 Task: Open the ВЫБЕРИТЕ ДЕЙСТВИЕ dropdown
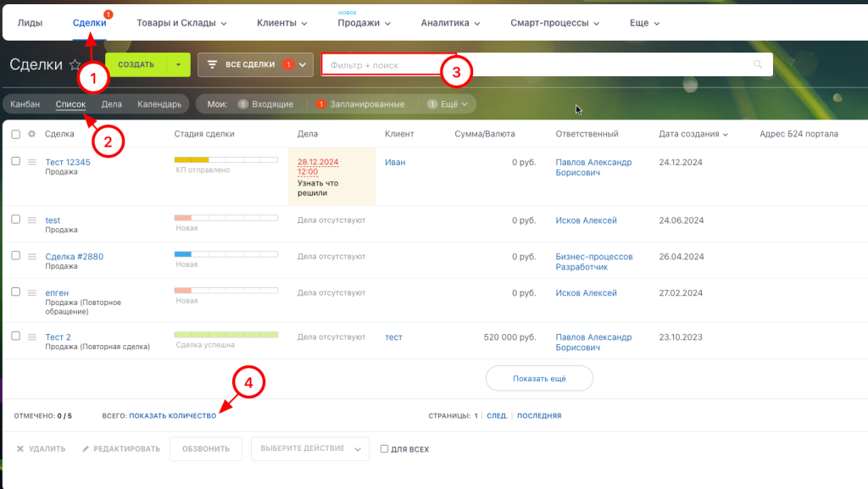click(309, 449)
